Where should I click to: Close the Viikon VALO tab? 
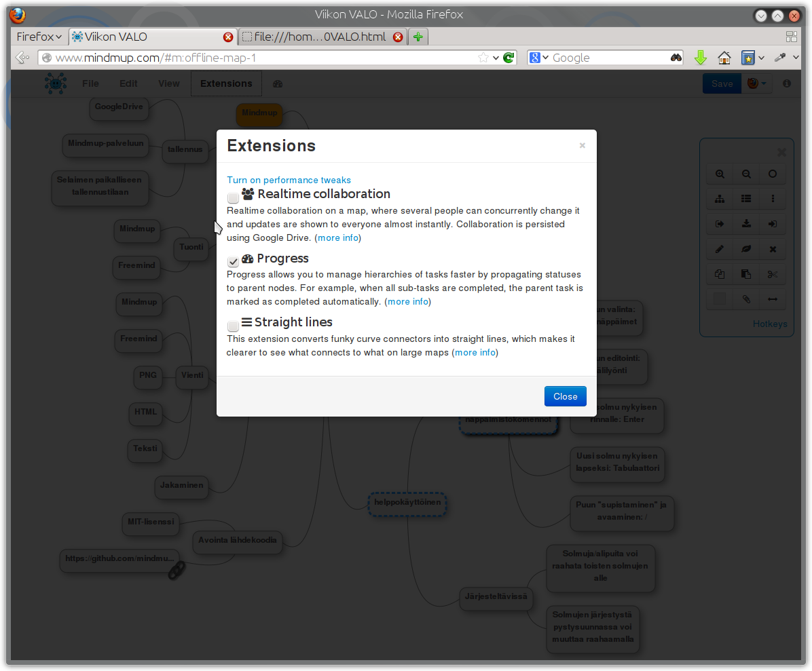(x=228, y=37)
